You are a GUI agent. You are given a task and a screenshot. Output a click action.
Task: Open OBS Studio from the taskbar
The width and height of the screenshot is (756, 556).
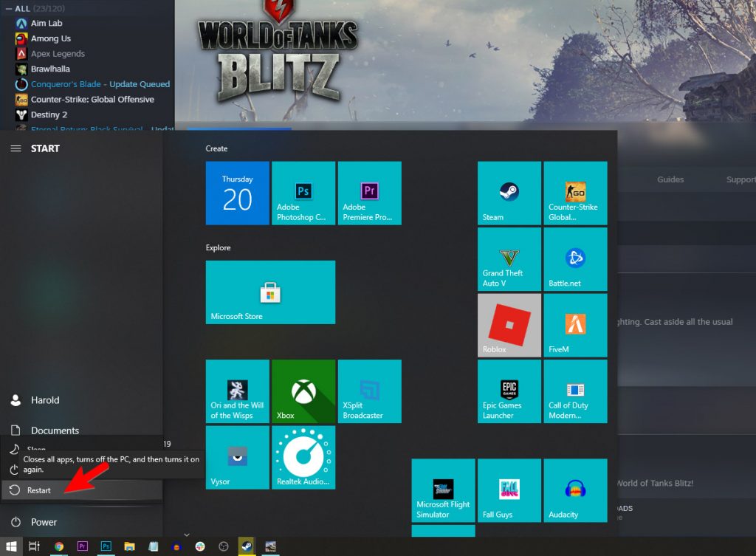(x=224, y=546)
